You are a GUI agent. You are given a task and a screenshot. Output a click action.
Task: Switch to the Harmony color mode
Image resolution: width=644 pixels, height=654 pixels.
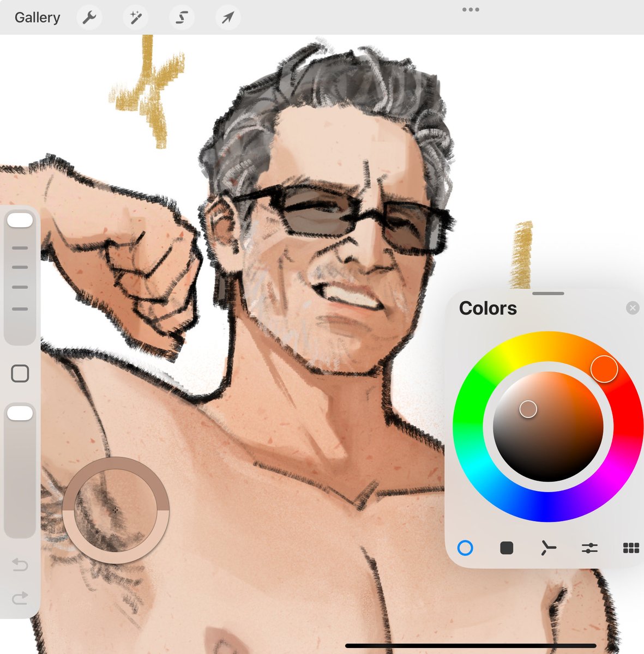coord(548,548)
